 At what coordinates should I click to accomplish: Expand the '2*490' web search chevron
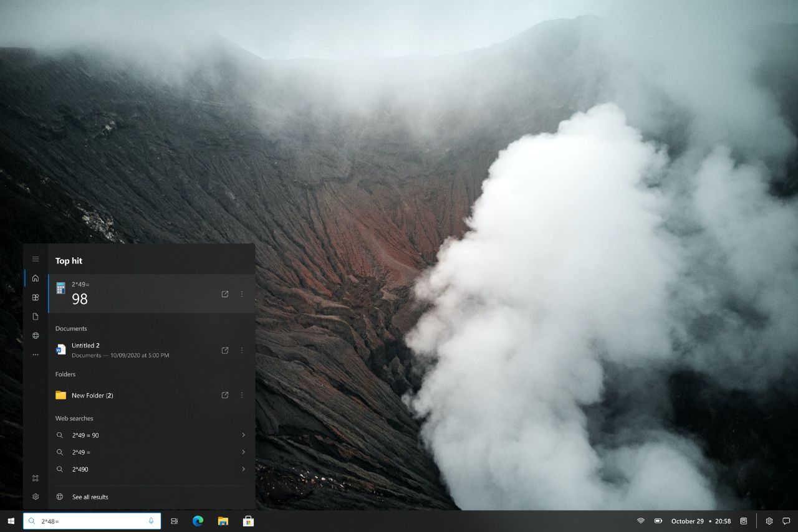(x=243, y=468)
